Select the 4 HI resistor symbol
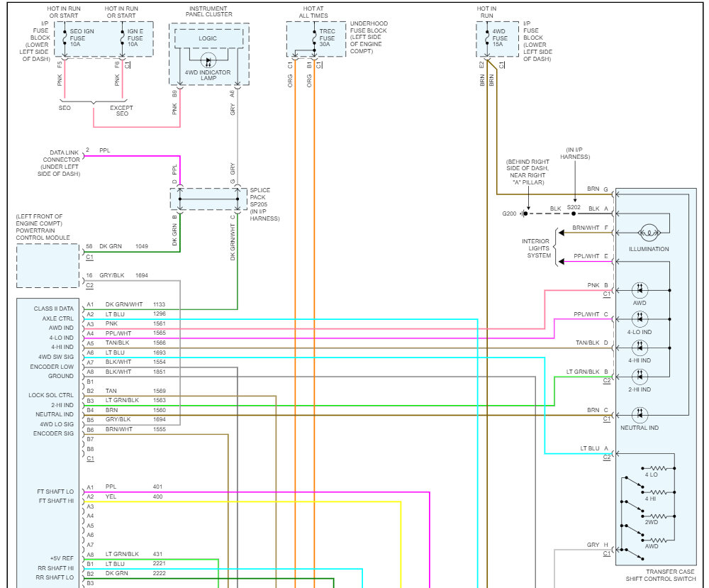 pos(659,492)
